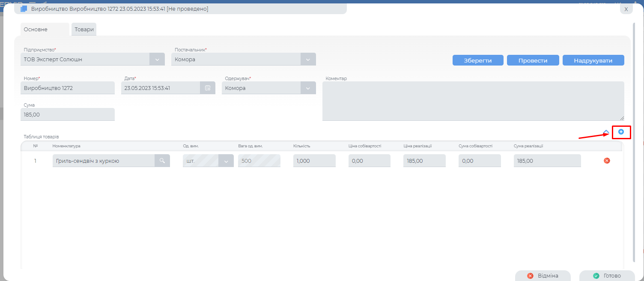644x281 pixels.
Task: Expand the Підприємство dropdown
Action: pyautogui.click(x=157, y=59)
